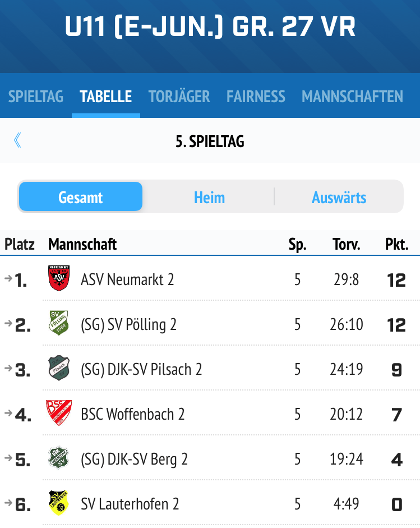Click the SV Lauterhofen yellow crest

click(59, 503)
